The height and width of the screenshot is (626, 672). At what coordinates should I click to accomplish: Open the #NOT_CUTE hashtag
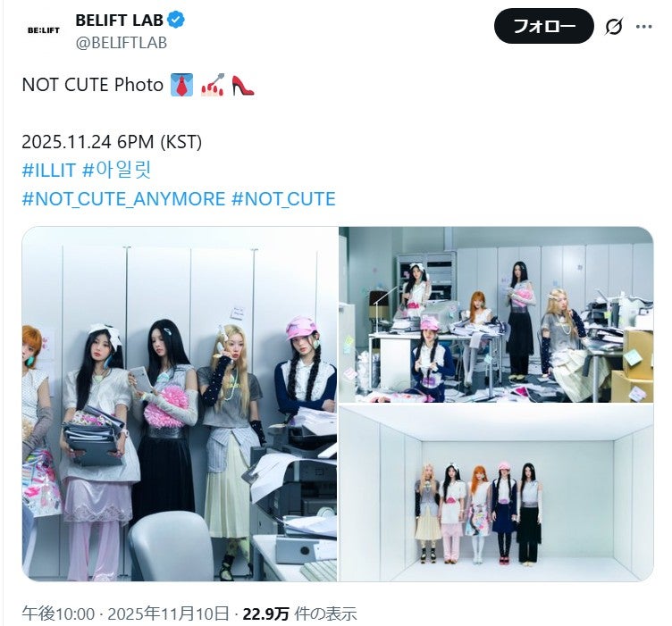pyautogui.click(x=283, y=199)
